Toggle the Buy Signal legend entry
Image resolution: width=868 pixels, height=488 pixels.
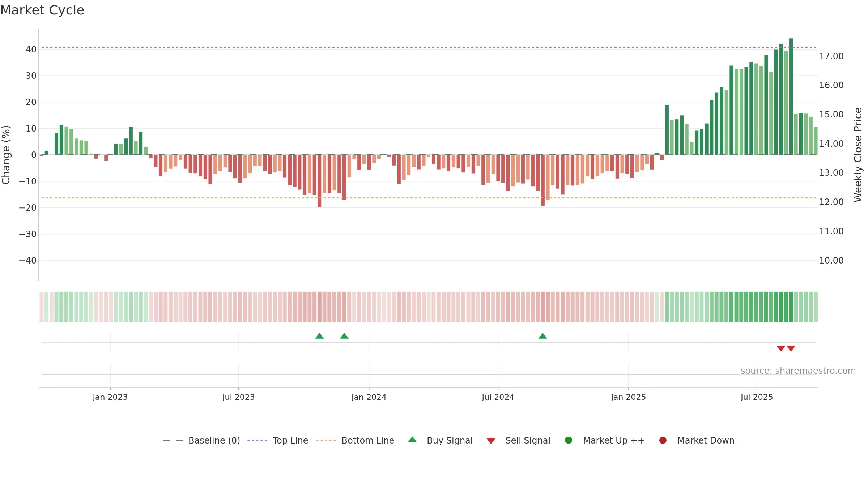pos(440,440)
